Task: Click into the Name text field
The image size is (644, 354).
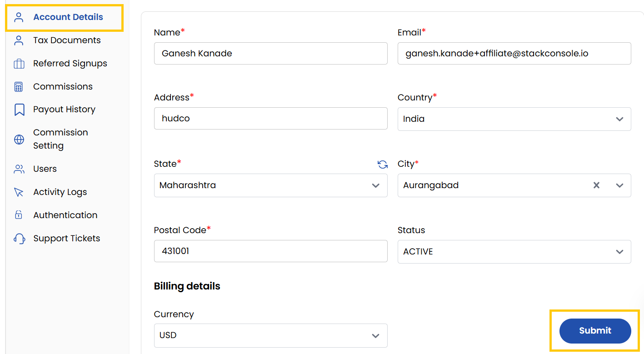Action: (270, 54)
